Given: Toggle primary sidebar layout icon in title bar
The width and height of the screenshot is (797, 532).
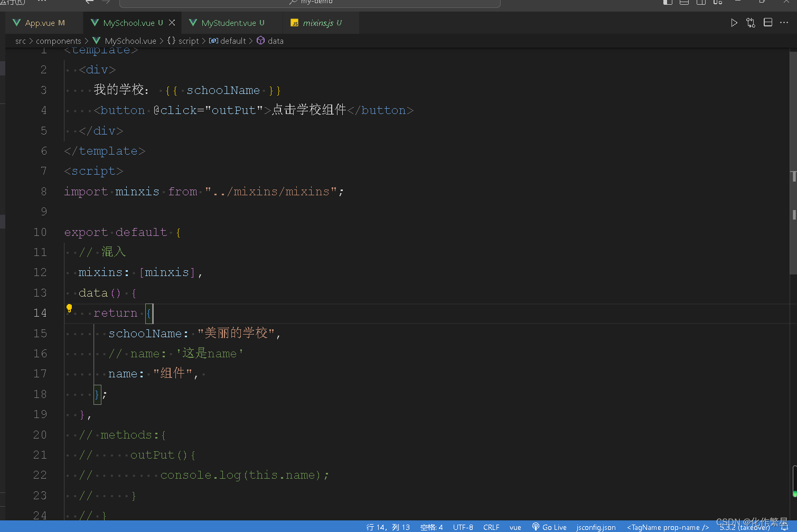Looking at the screenshot, I should [668, 2].
